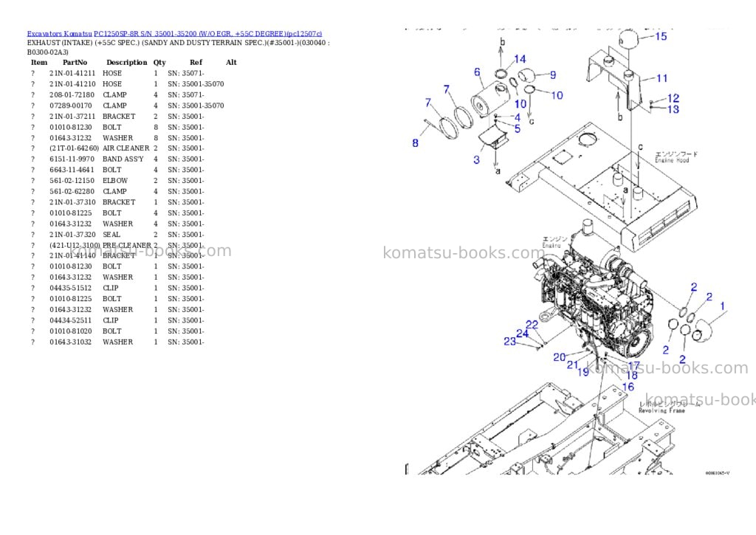This screenshot has width=756, height=535.
Task: Select part number 04435-51512
Action: (70, 289)
